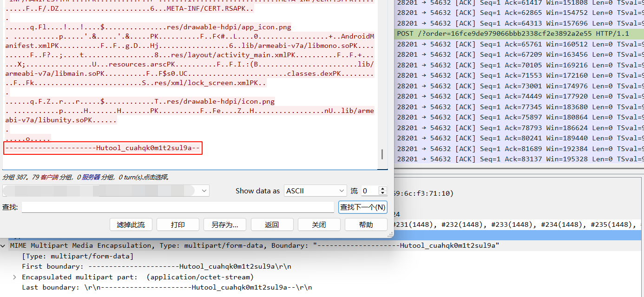Click the 查找下一个(N) find next button
The width and height of the screenshot is (644, 297).
[362, 207]
